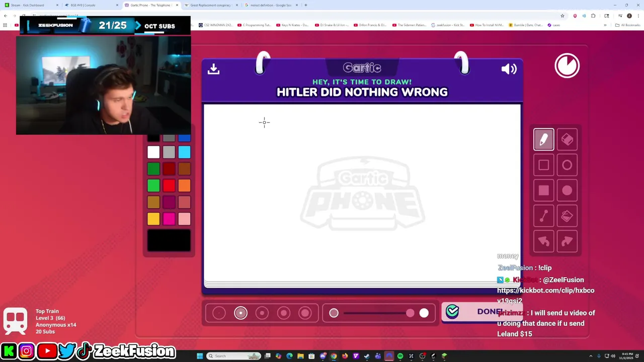This screenshot has height=362, width=644.
Task: Adjust the brush opacity slider
Action: pyautogui.click(x=379, y=313)
